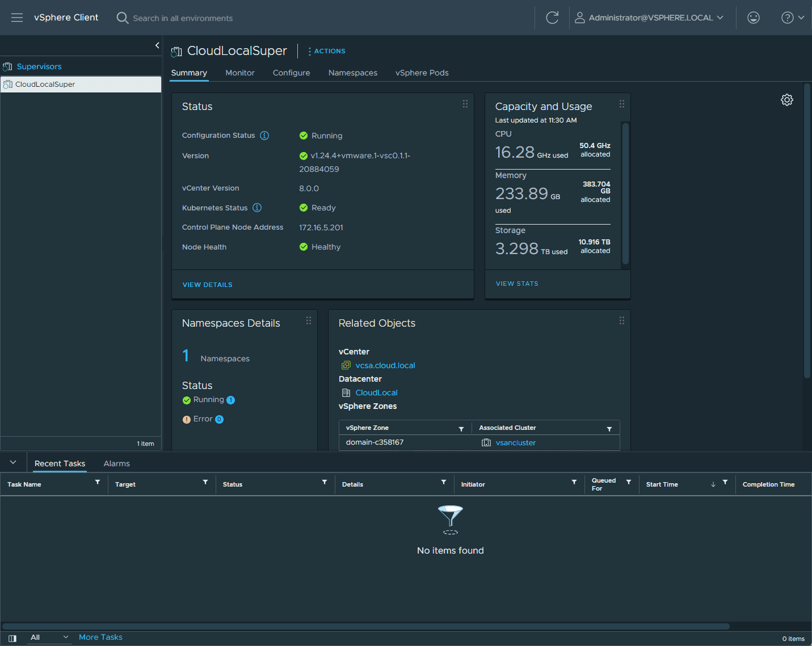Click Kubernetes Status info icon
The width and height of the screenshot is (812, 646).
(257, 208)
